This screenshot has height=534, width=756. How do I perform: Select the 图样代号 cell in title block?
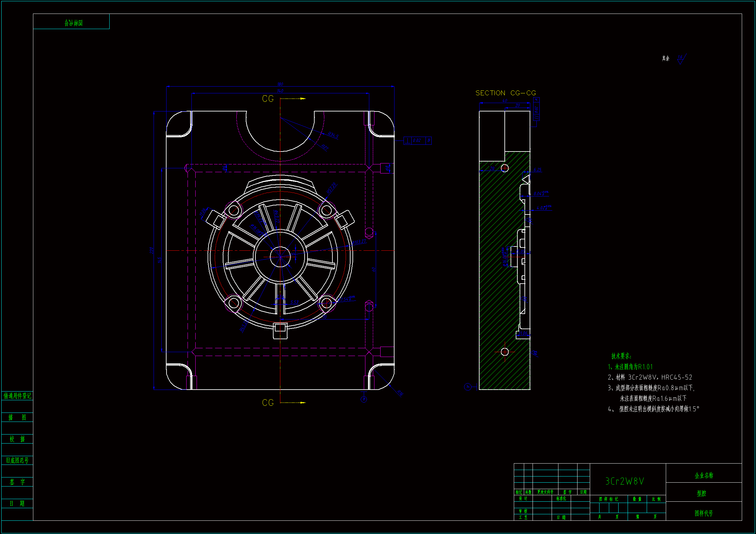704,513
